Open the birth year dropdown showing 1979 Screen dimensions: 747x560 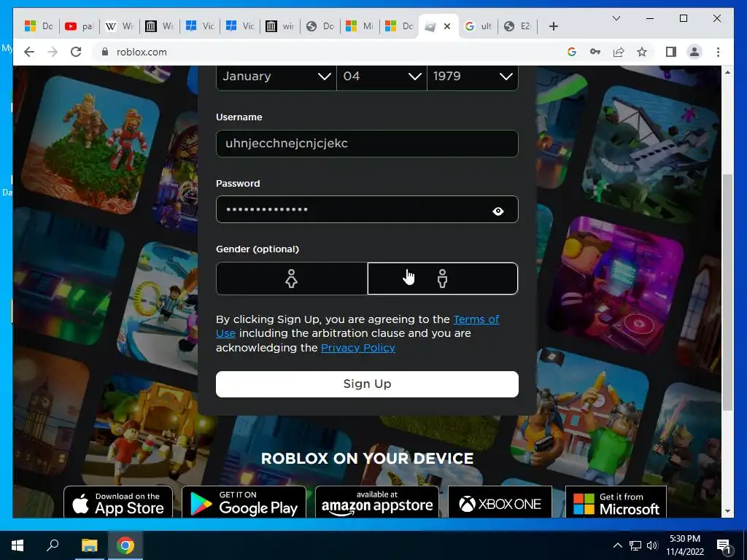[x=473, y=77]
